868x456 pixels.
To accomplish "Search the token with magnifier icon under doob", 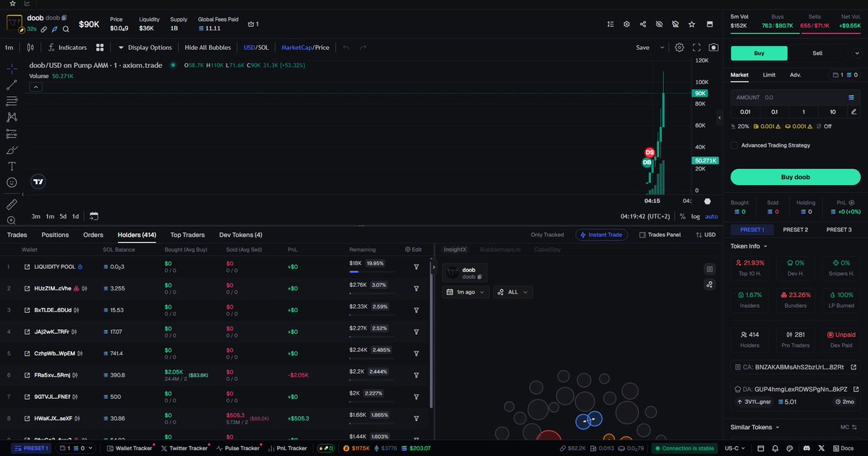I will 66,30.
